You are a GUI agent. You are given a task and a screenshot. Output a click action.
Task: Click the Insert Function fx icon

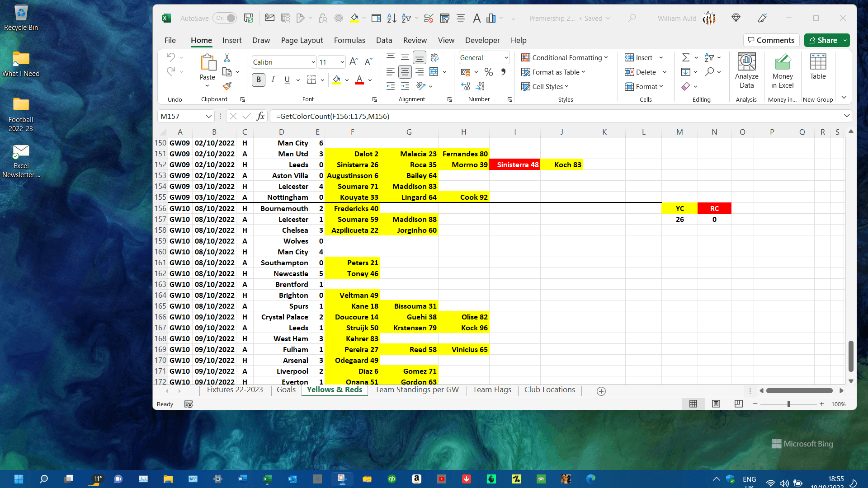tap(260, 116)
